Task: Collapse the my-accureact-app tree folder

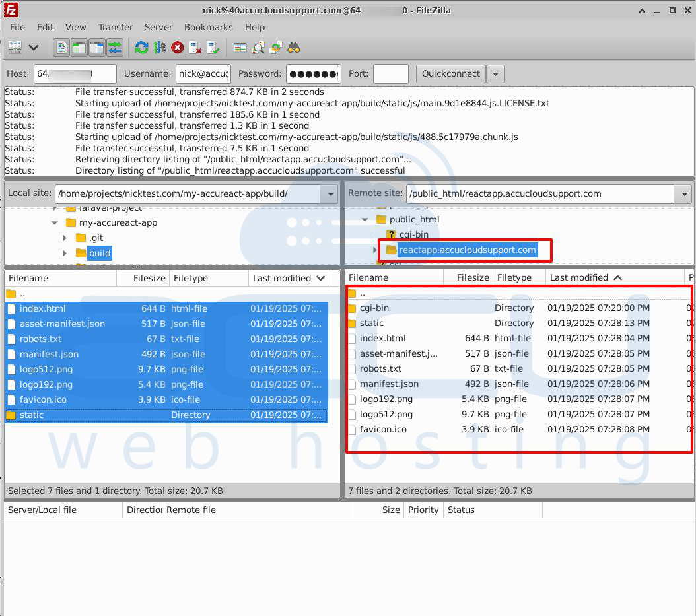Action: [x=55, y=223]
